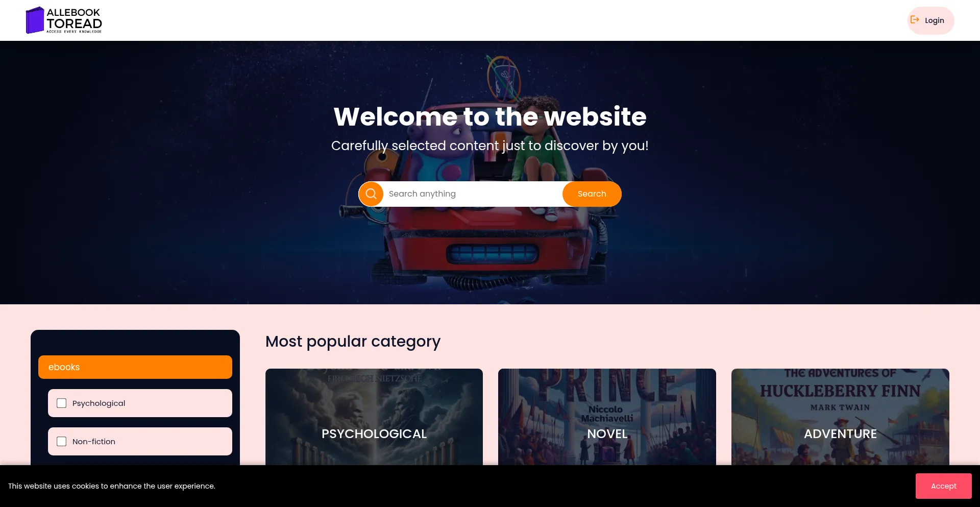Screen dimensions: 980x507
Task: Tick the Non-fiction checkbox
Action: [x=62, y=442]
